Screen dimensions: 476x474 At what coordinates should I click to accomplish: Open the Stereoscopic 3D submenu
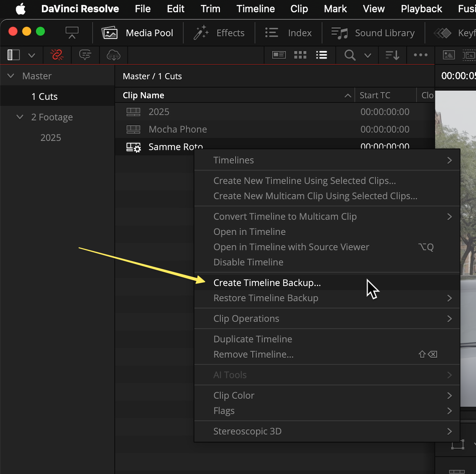pos(327,431)
